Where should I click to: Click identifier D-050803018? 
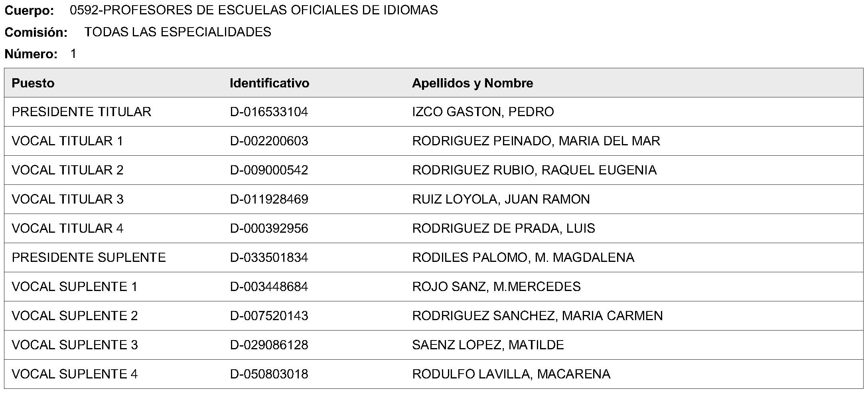[x=269, y=374]
